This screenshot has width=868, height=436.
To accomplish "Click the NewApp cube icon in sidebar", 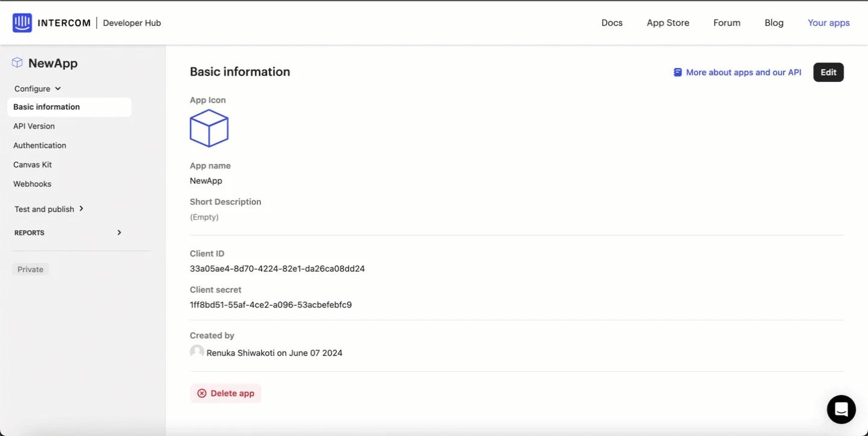I will 17,63.
